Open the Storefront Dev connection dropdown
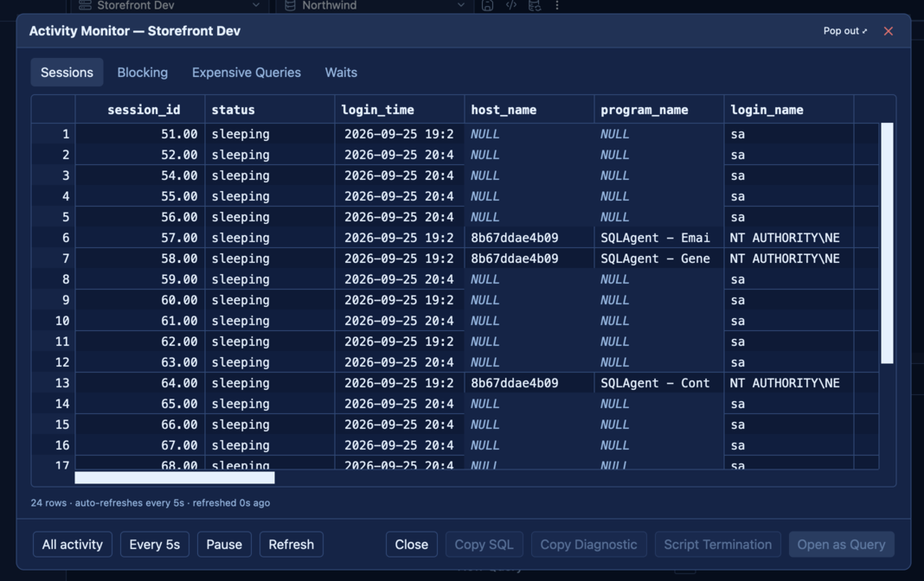This screenshot has height=581, width=924. tap(170, 5)
